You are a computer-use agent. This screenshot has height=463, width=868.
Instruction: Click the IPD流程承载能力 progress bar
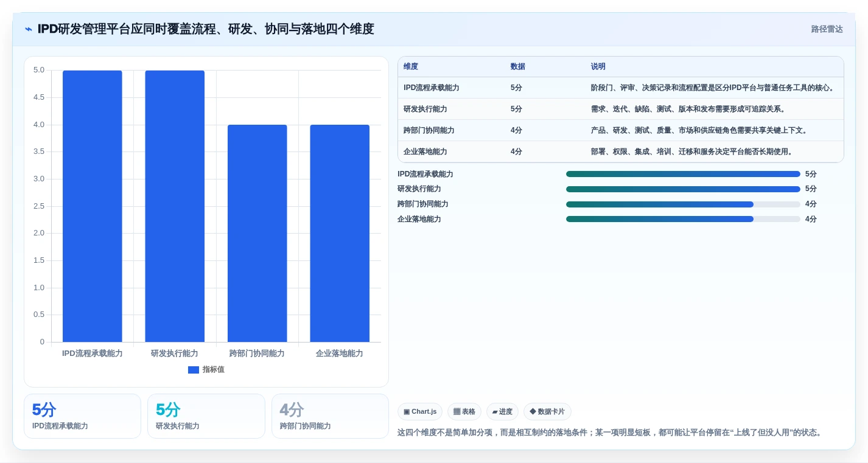click(683, 174)
